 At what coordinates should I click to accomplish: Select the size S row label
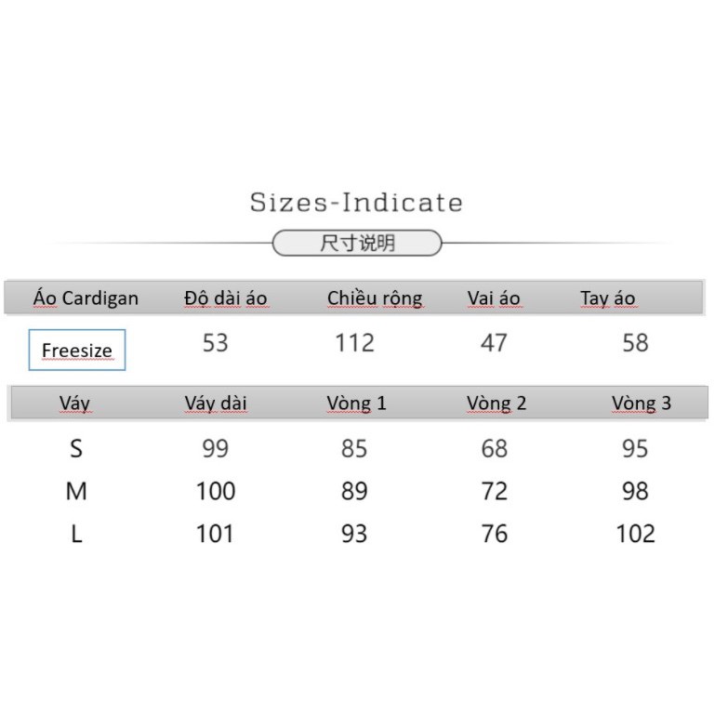point(76,449)
